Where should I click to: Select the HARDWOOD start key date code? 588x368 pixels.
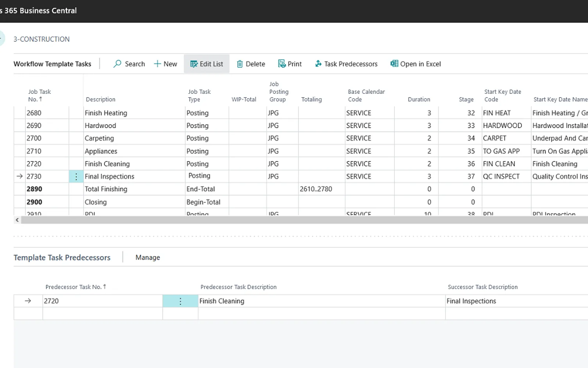coord(506,125)
